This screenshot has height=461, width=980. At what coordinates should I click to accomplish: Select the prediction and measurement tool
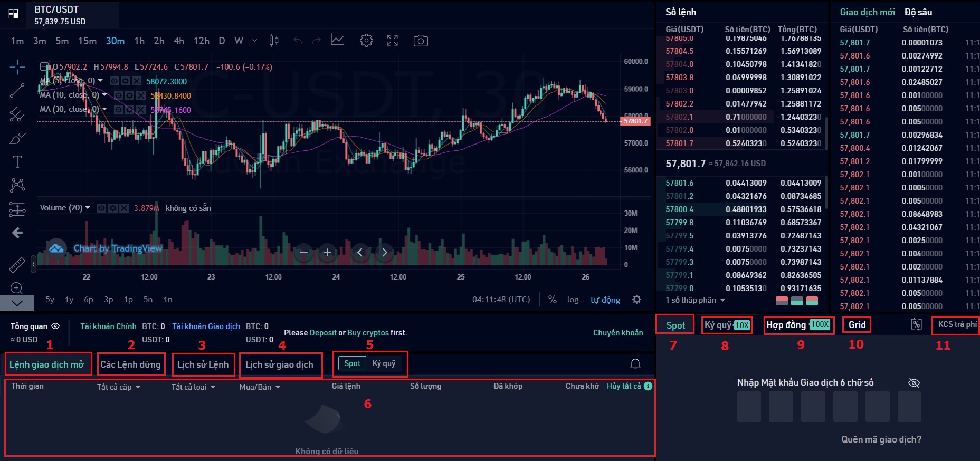coord(17,209)
